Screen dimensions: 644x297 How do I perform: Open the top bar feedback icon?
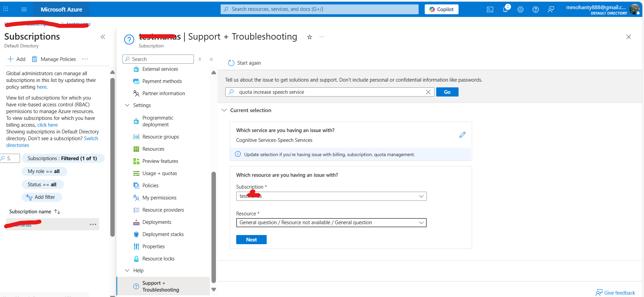[551, 9]
